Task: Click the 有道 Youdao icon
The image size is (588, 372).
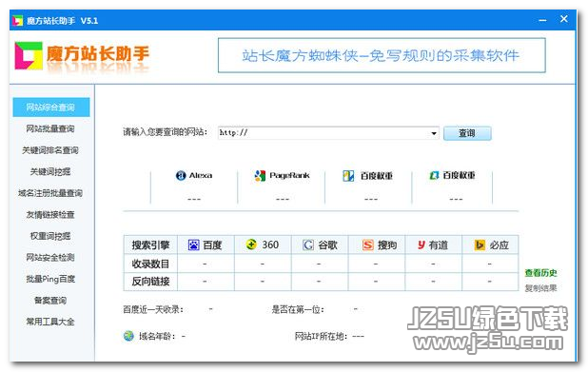Action: [421, 245]
